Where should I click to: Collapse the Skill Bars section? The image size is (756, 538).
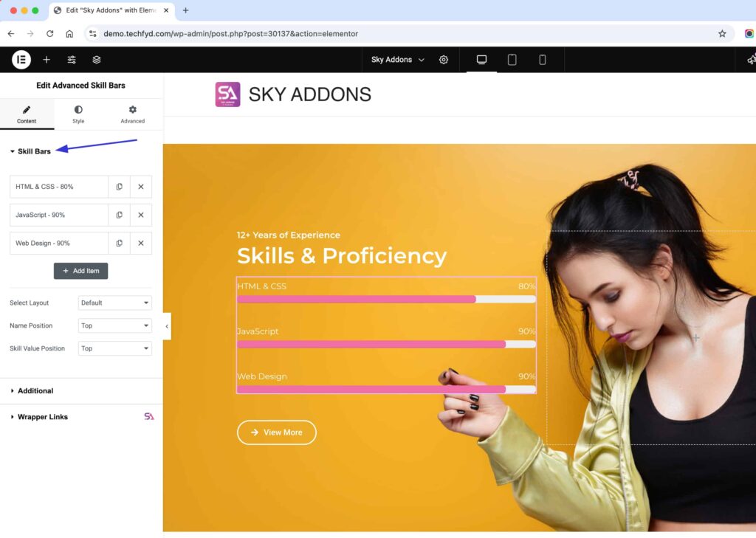pyautogui.click(x=30, y=151)
